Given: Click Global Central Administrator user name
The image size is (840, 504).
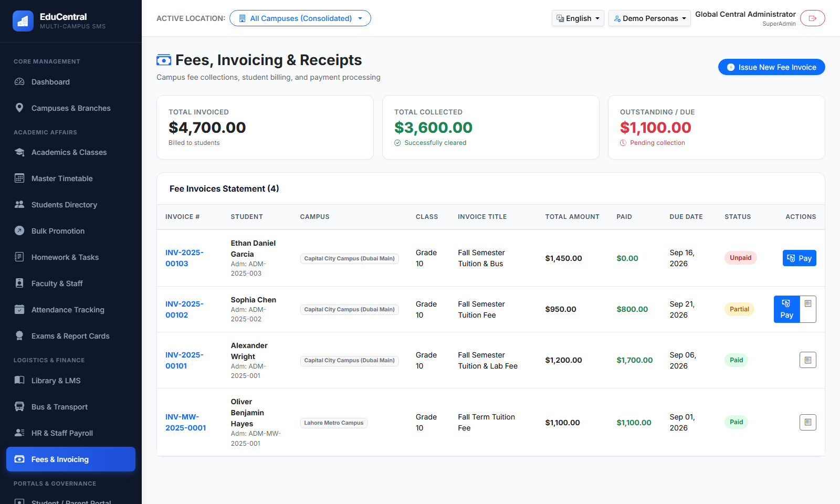Looking at the screenshot, I should click(745, 14).
